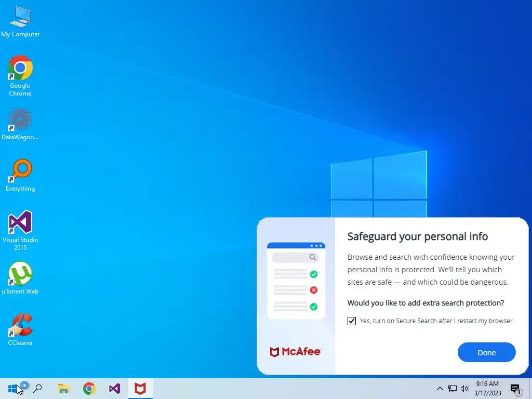Image resolution: width=532 pixels, height=399 pixels.
Task: Open Visual Studio from the taskbar
Action: click(115, 389)
